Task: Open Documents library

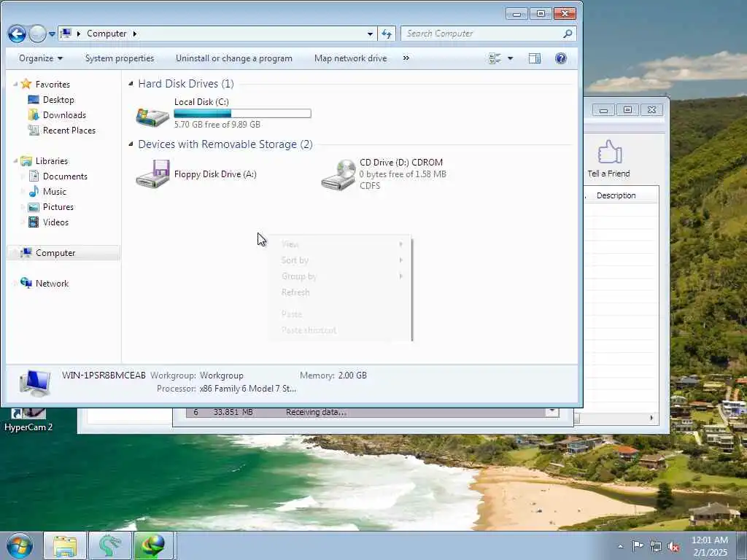Action: [x=65, y=176]
